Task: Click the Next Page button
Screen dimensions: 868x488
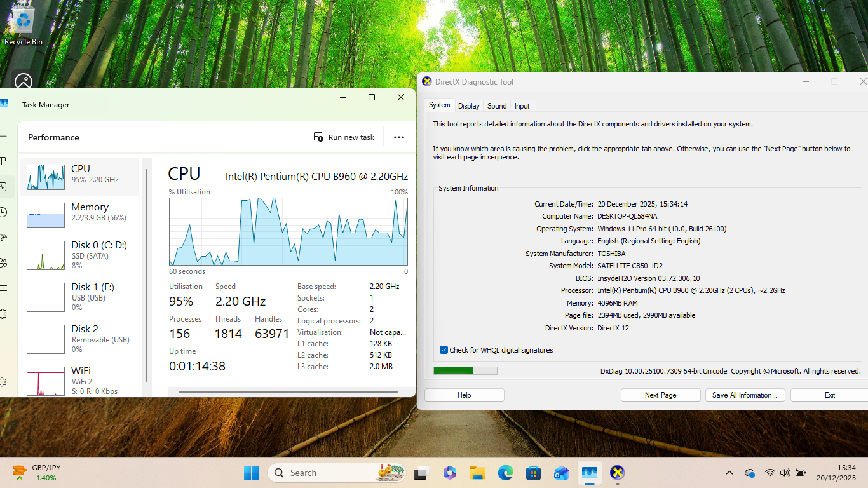Action: coord(660,395)
